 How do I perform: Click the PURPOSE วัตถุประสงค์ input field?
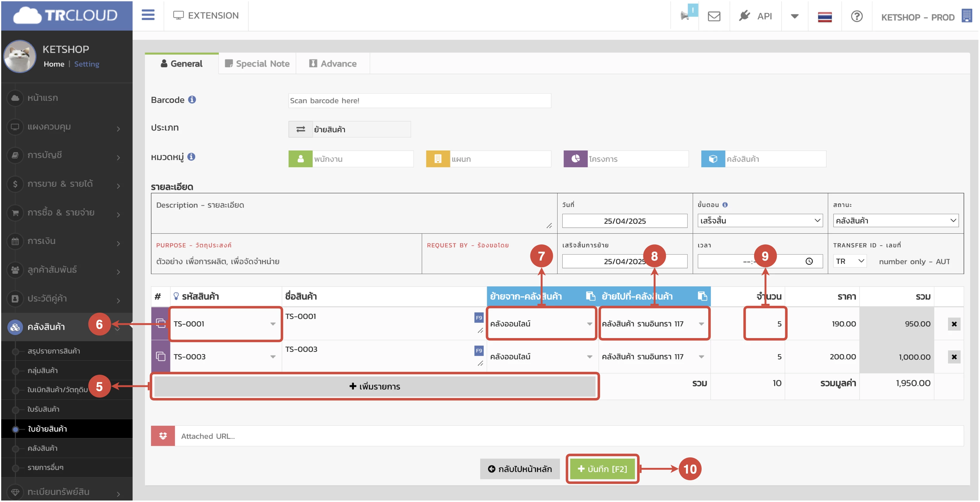click(x=287, y=261)
